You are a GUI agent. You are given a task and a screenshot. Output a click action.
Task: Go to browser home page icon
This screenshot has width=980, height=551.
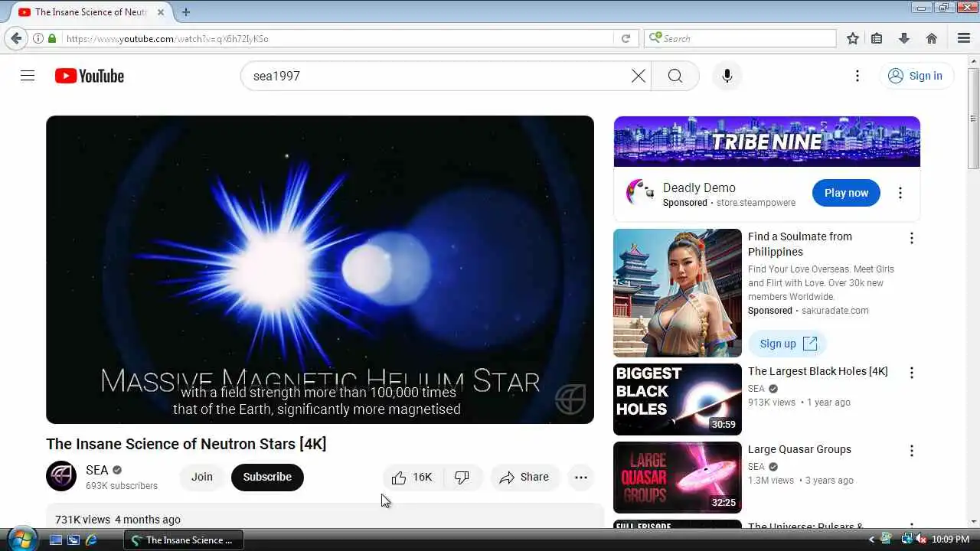point(932,38)
